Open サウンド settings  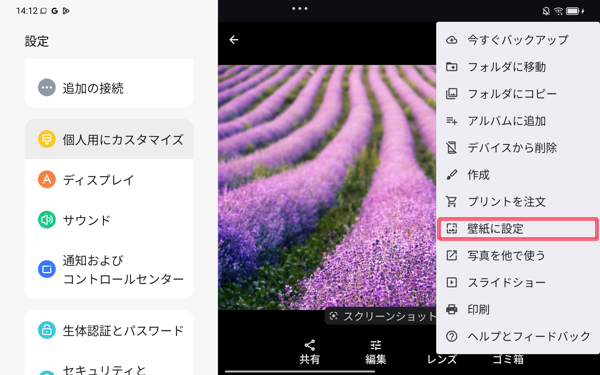(109, 220)
